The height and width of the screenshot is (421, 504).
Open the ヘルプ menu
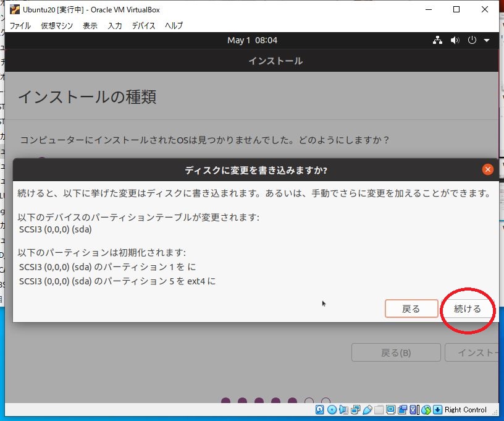click(174, 25)
